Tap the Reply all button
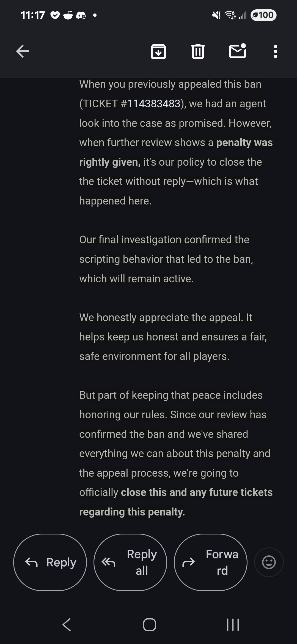This screenshot has height=644, width=297. tap(130, 562)
